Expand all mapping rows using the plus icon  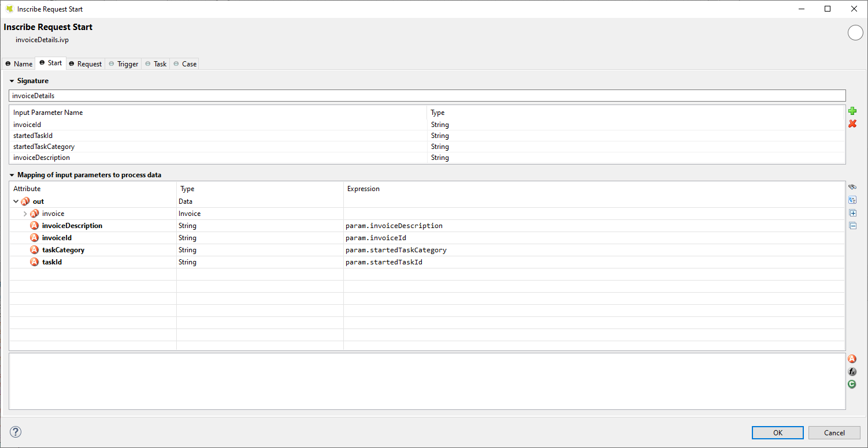[852, 212]
